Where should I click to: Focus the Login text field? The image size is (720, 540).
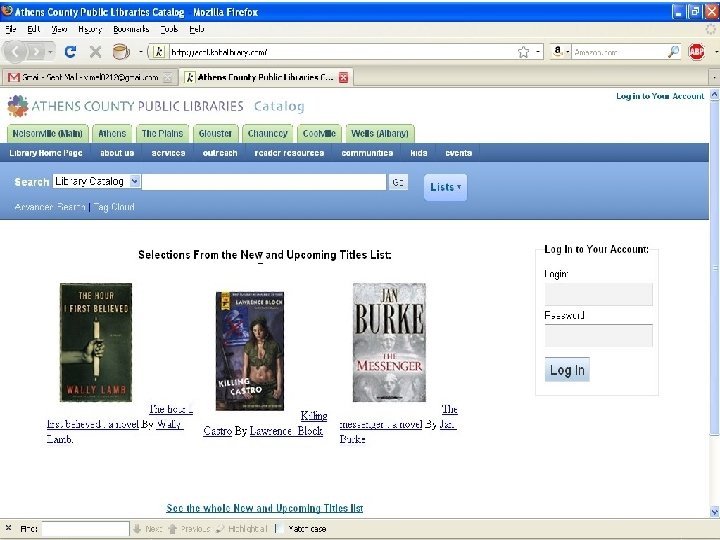point(598,294)
